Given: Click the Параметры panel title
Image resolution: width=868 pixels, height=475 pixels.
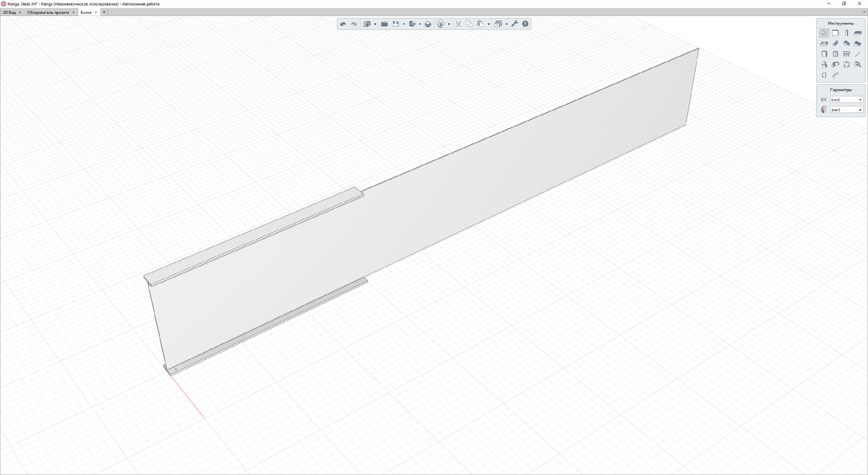Looking at the screenshot, I should 841,90.
